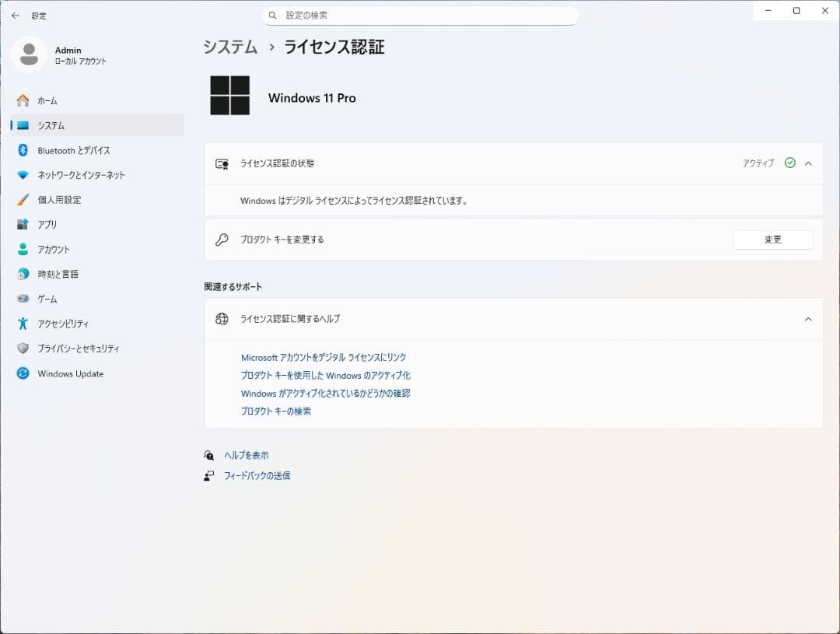The height and width of the screenshot is (634, 840).
Task: Click the license certificate icon
Action: [x=222, y=164]
